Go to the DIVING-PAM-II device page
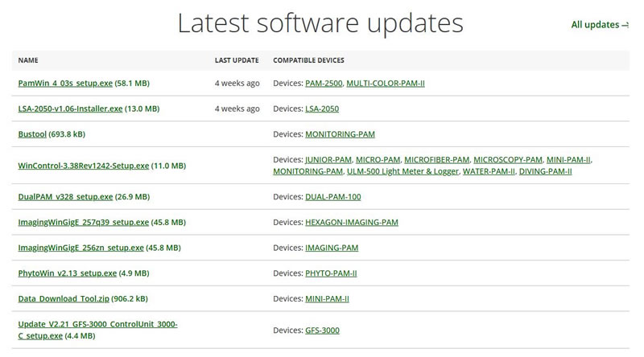Image resolution: width=644 pixels, height=357 pixels. 545,171
